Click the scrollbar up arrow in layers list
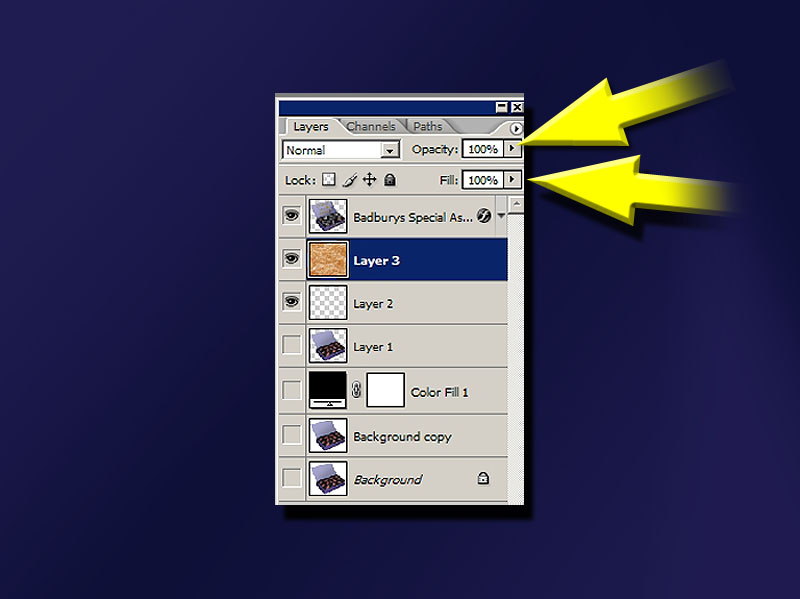 coord(516,205)
